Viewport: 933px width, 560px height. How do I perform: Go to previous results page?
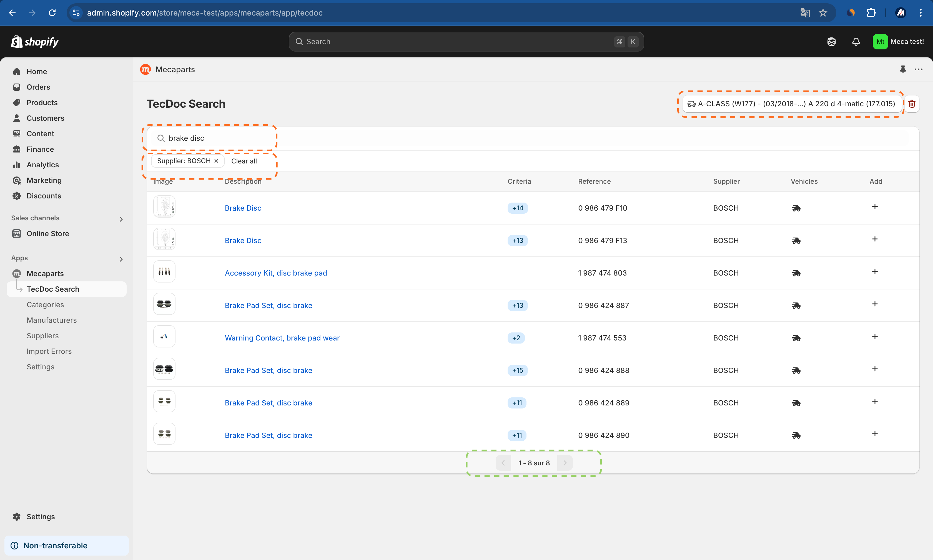click(x=503, y=463)
